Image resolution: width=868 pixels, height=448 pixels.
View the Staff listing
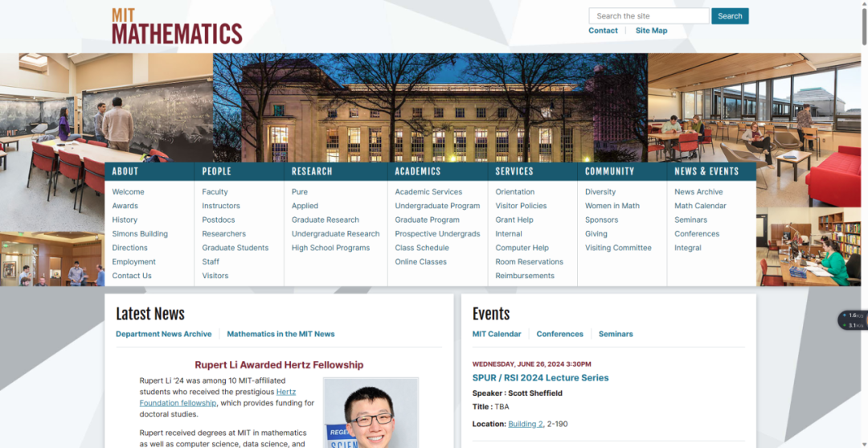click(211, 261)
